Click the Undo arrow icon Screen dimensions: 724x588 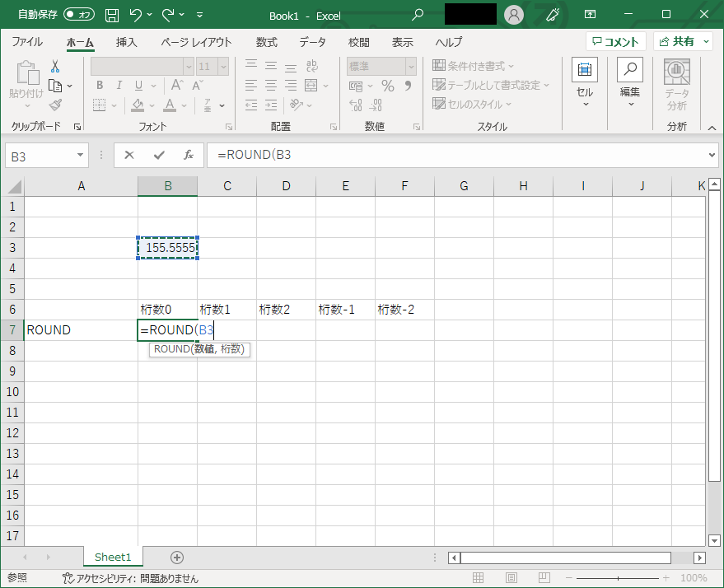click(136, 15)
